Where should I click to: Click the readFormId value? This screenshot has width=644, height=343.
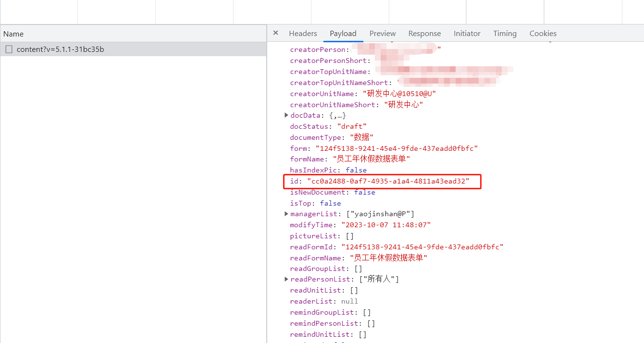(x=422, y=247)
